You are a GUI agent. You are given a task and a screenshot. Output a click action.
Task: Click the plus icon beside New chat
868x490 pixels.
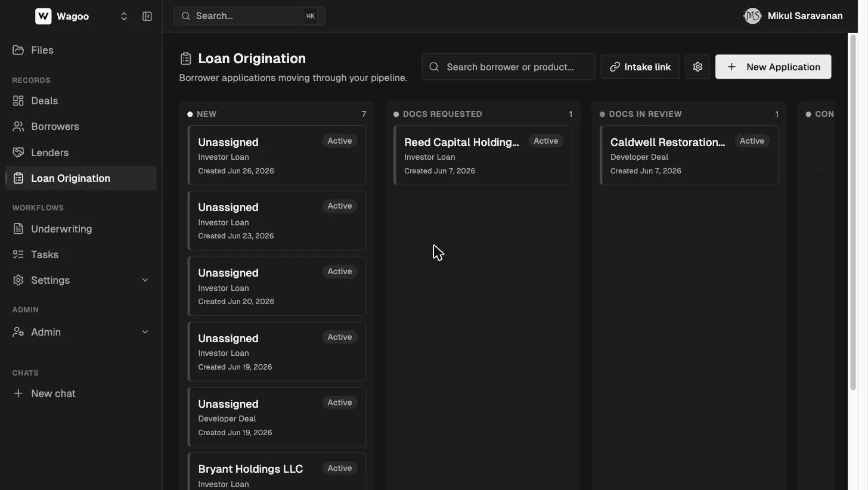click(18, 393)
